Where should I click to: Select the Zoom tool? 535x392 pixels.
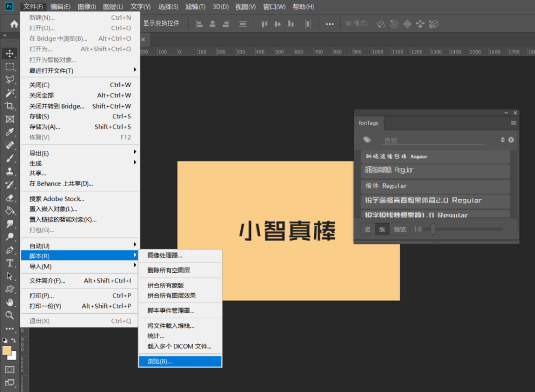(x=10, y=315)
